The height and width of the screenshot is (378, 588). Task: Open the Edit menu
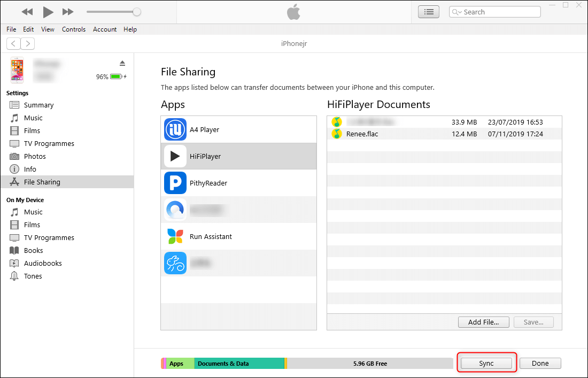tap(28, 29)
